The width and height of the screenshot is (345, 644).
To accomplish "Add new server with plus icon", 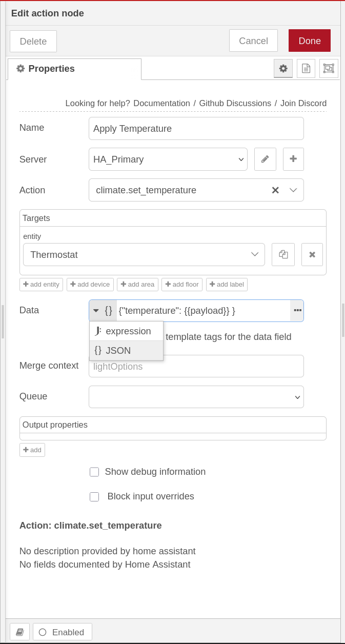I will tap(293, 159).
